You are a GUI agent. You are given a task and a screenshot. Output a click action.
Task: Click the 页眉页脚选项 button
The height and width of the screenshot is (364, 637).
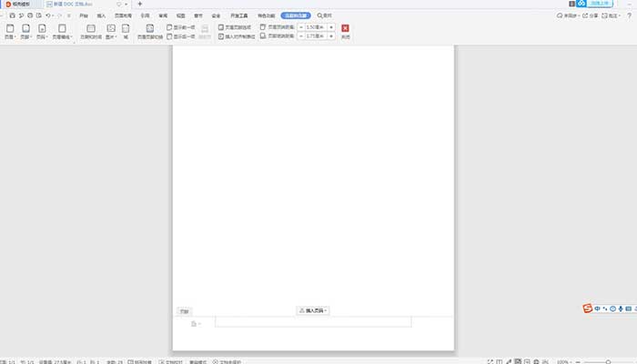click(x=237, y=27)
